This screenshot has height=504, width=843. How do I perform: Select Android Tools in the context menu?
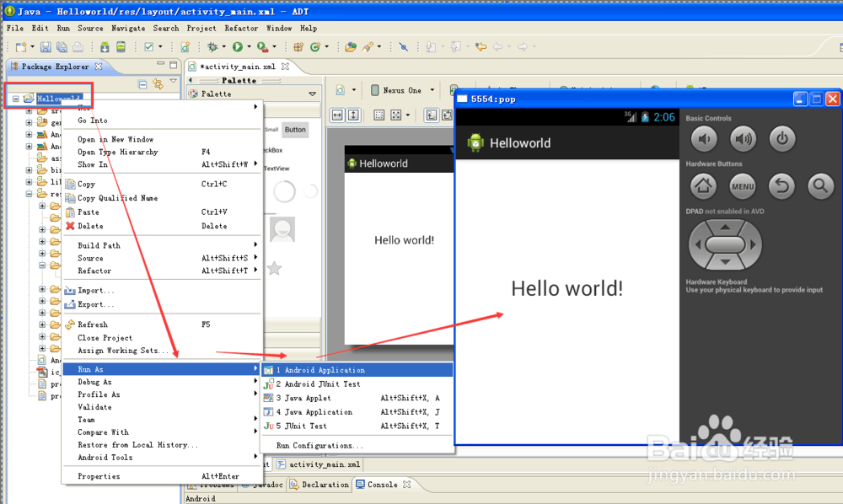pos(162,458)
